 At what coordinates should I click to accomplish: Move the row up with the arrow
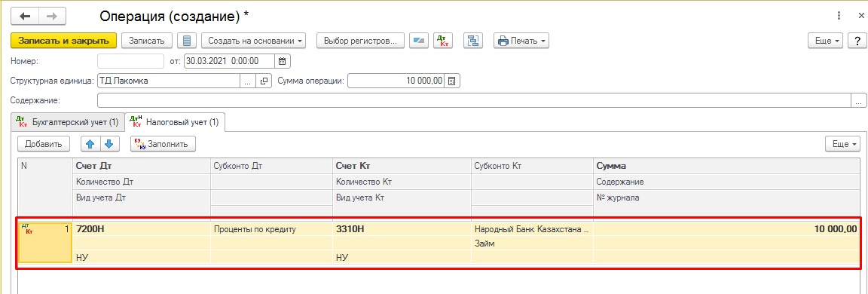click(x=90, y=144)
